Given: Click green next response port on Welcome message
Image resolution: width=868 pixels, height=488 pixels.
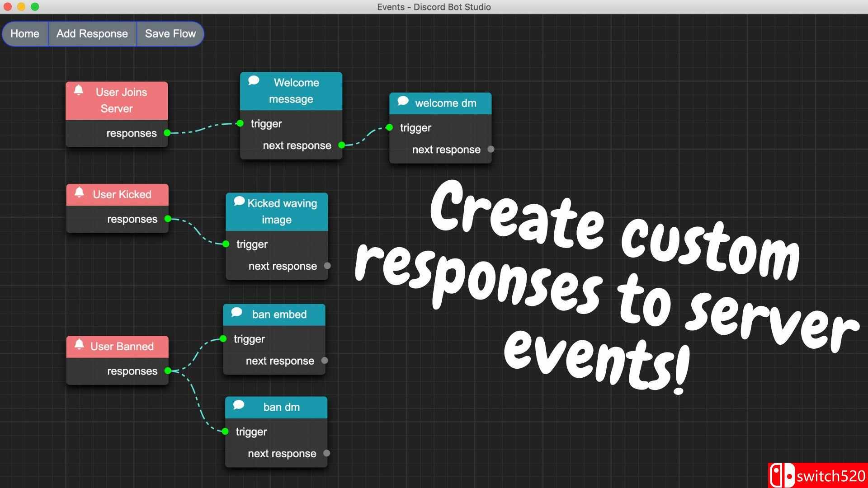Looking at the screenshot, I should tap(342, 145).
